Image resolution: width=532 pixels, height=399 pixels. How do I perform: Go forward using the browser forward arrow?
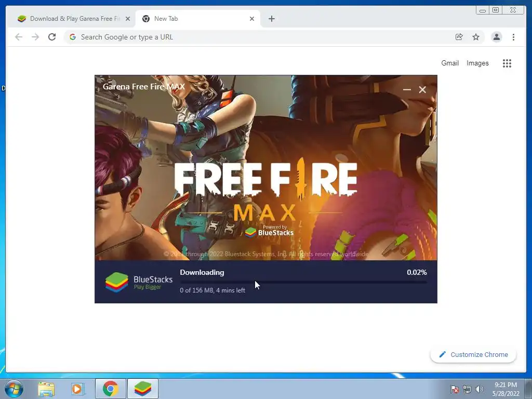point(35,37)
